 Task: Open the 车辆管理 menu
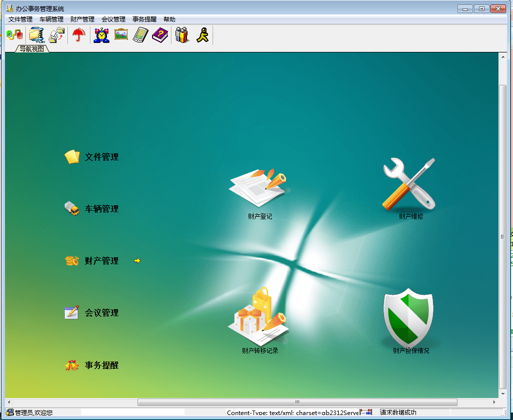51,19
